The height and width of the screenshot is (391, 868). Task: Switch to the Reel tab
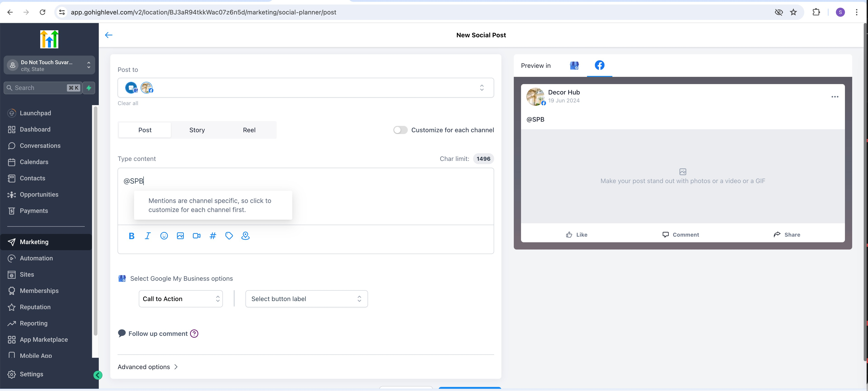pos(249,130)
